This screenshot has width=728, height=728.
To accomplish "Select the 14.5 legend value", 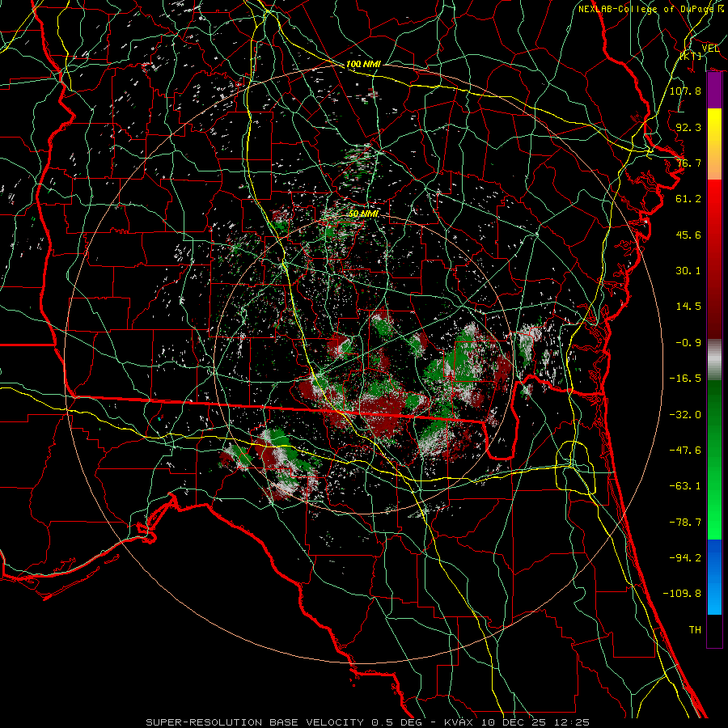I will pyautogui.click(x=688, y=307).
